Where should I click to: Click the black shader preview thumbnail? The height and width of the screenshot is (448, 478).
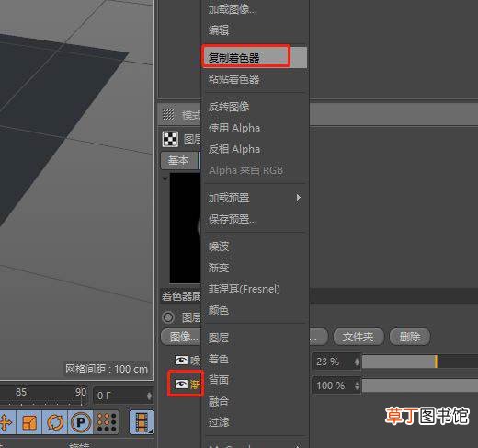click(x=186, y=228)
